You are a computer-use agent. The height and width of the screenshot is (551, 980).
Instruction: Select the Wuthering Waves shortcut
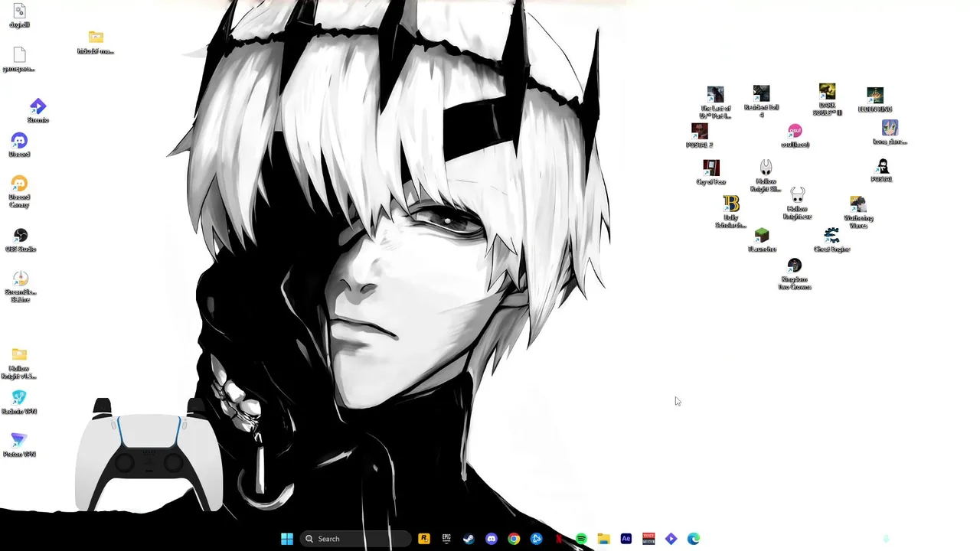(x=858, y=212)
